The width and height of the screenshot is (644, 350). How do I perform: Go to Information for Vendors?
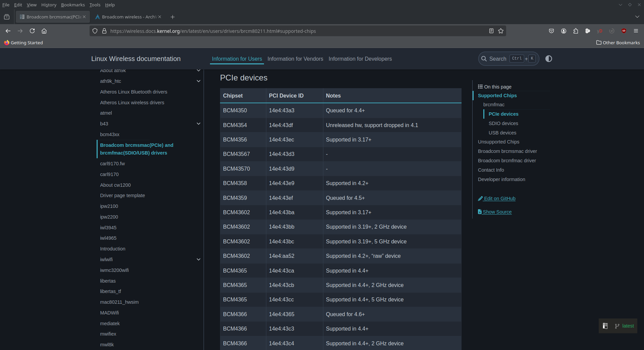click(295, 59)
